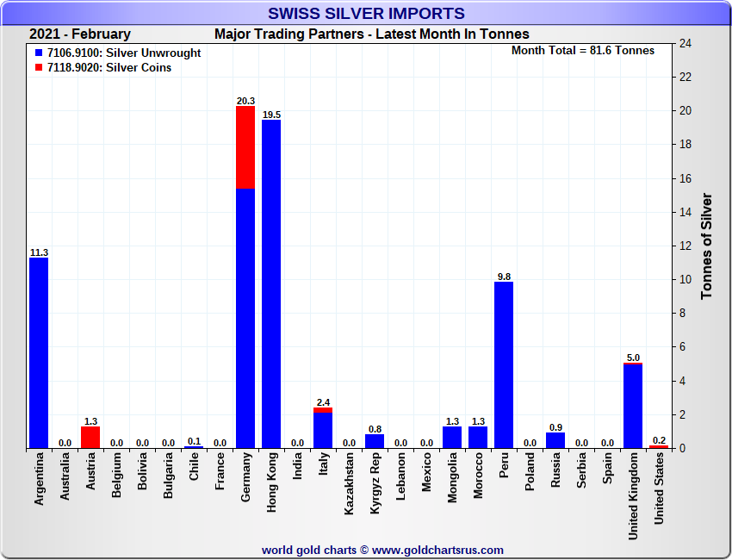The height and width of the screenshot is (560, 732).
Task: Click the red segment of Germany's bar
Action: click(x=245, y=147)
